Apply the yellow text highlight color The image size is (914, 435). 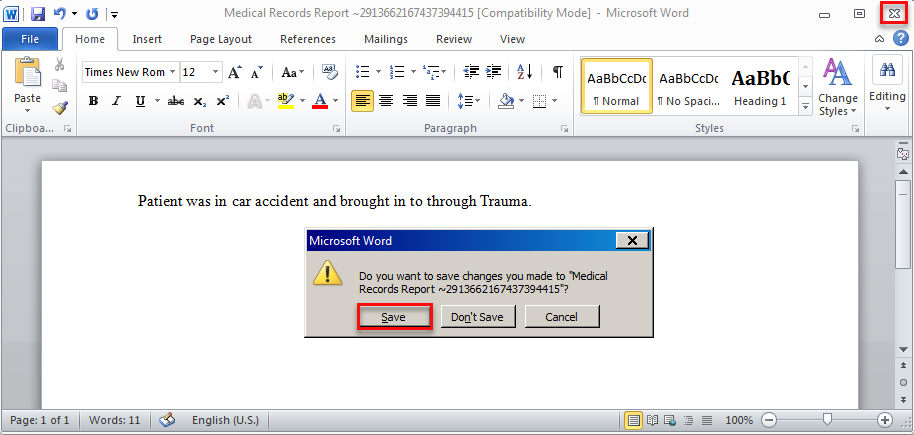point(286,101)
